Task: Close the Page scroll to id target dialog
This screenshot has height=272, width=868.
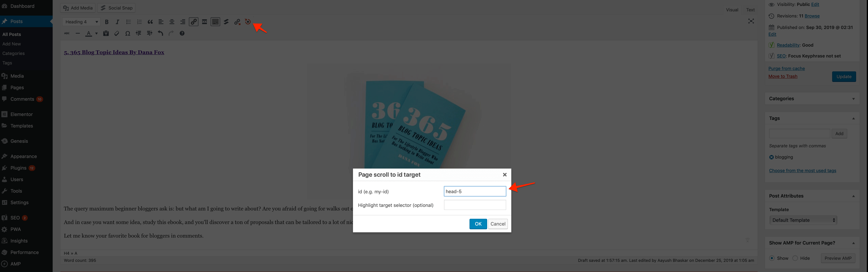Action: click(504, 174)
